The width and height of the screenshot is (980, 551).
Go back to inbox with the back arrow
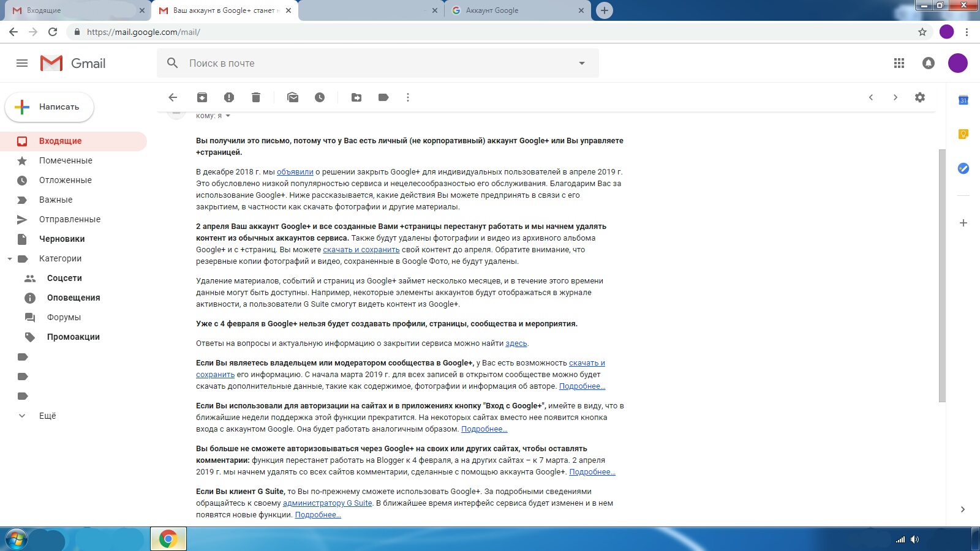coord(173,97)
